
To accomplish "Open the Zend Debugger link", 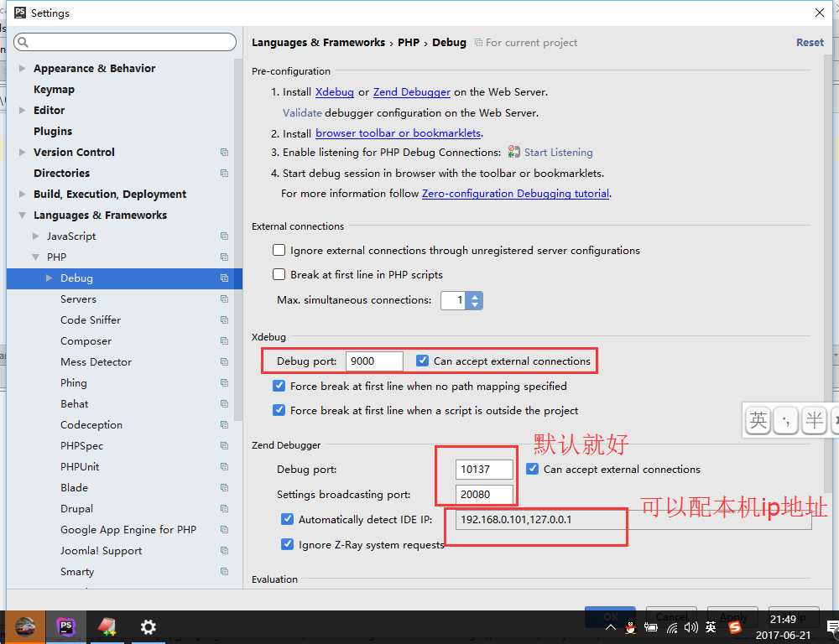I will (x=411, y=92).
